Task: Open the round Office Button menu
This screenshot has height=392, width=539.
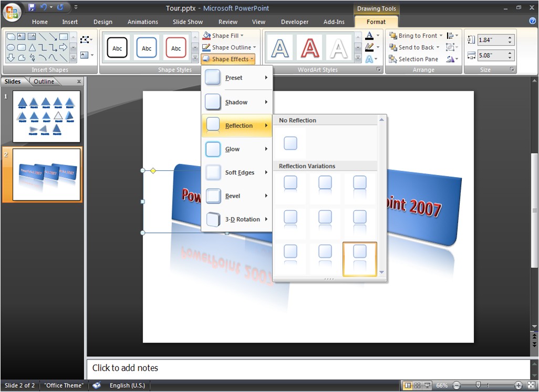Action: pos(12,13)
